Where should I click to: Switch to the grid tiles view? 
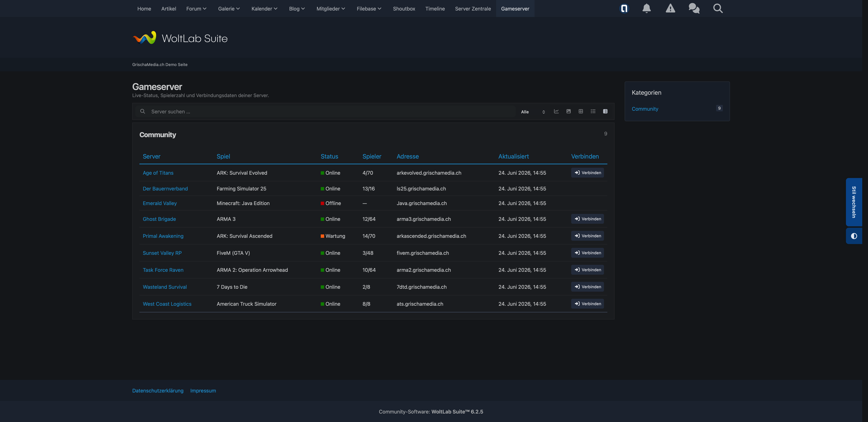(581, 112)
